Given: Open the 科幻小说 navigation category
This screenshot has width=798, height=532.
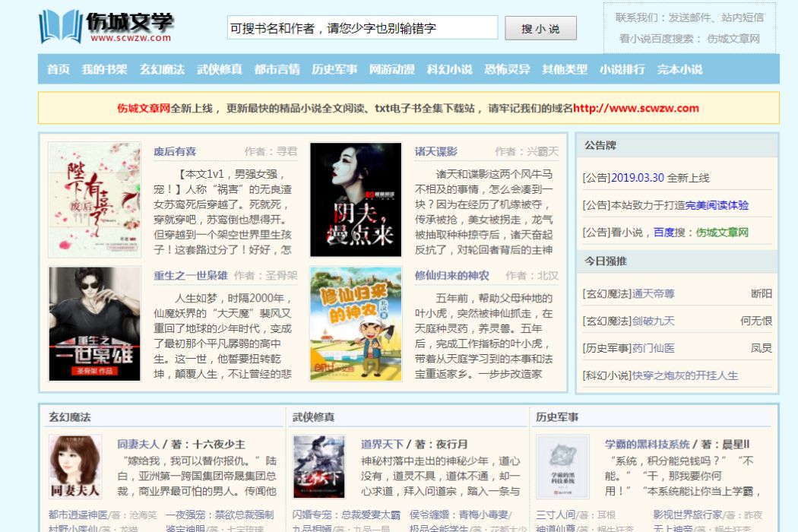Looking at the screenshot, I should point(449,69).
